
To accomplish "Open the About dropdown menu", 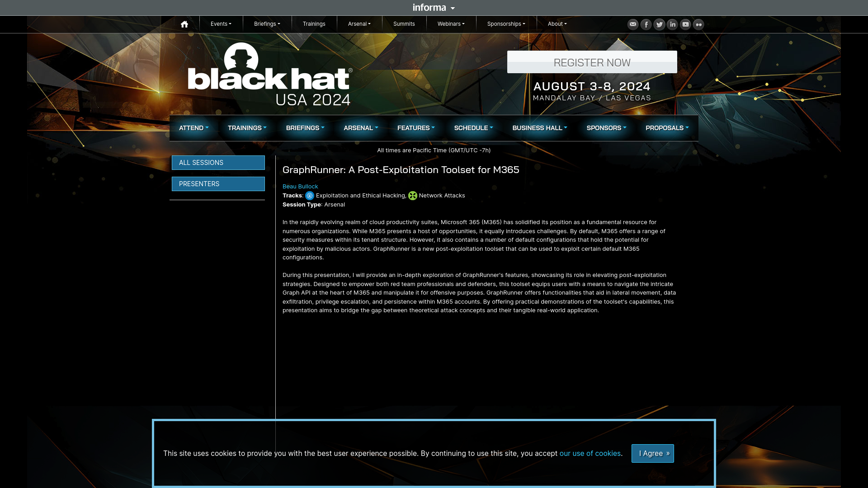I will [557, 24].
